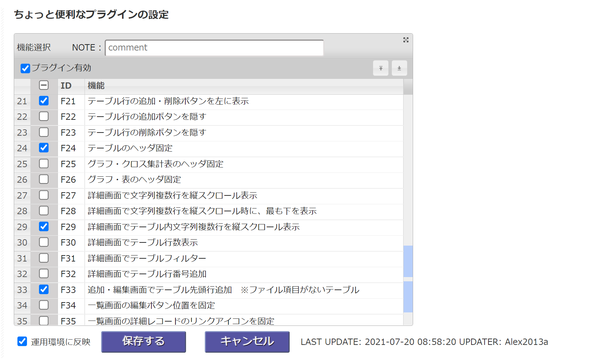The height and width of the screenshot is (364, 591).
Task: Click text 詳細画面でテーブル内文字列複数行を縦スクロール表示
Action: 194,227
